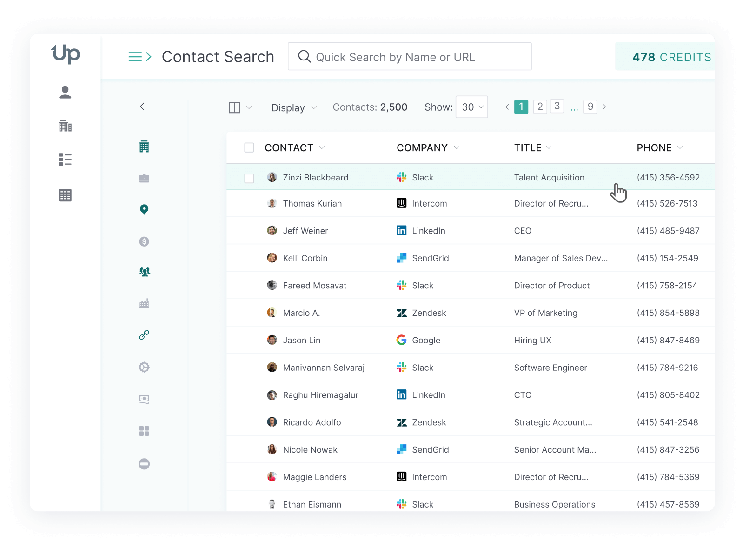The height and width of the screenshot is (548, 756).
Task: Go to page 2 of results
Action: [x=540, y=107]
